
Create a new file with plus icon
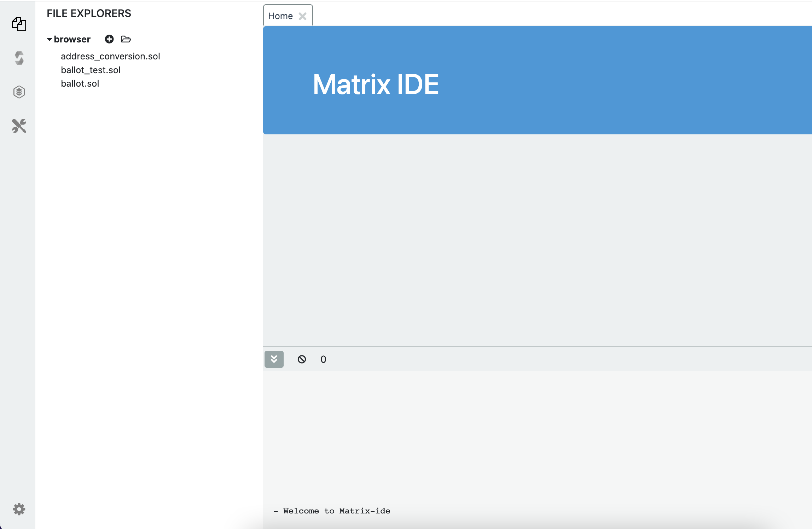coord(109,39)
